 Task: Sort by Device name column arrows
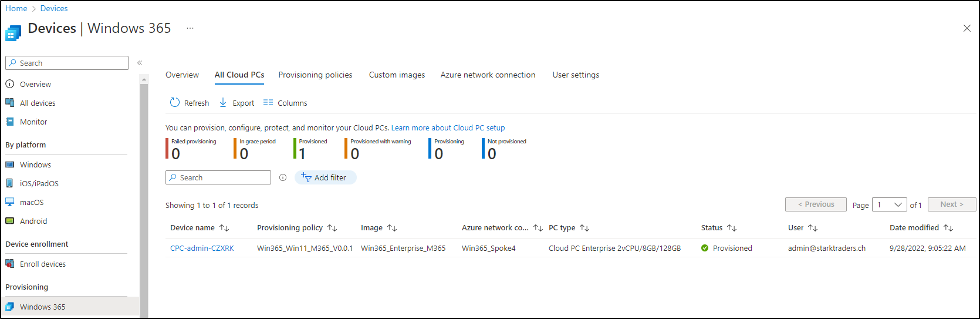(224, 228)
